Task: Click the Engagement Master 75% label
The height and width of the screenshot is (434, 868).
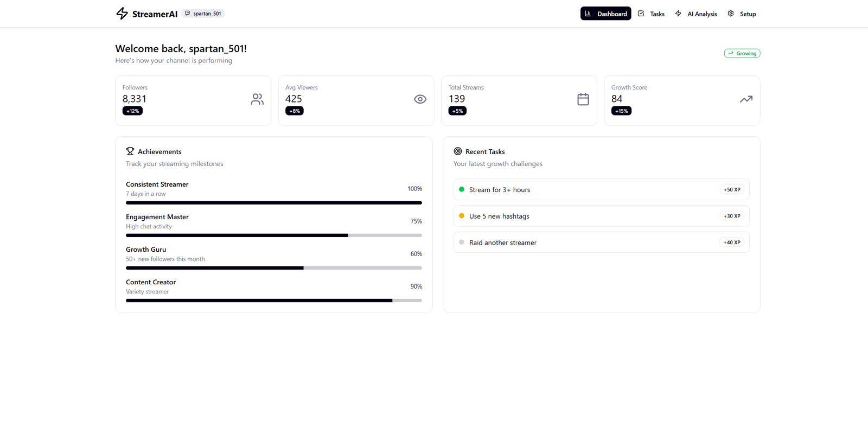Action: (x=416, y=221)
